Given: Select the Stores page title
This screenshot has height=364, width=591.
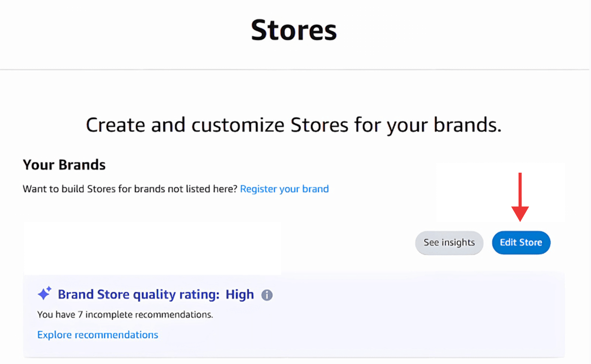Looking at the screenshot, I should [294, 30].
